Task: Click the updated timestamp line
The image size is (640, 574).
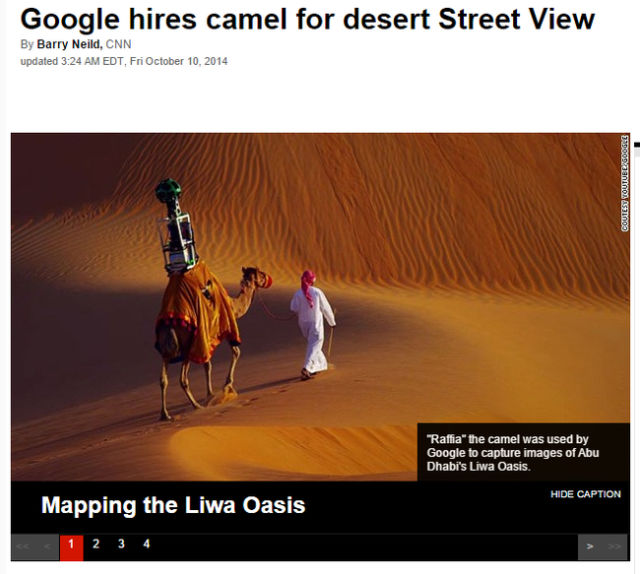Action: (x=124, y=61)
